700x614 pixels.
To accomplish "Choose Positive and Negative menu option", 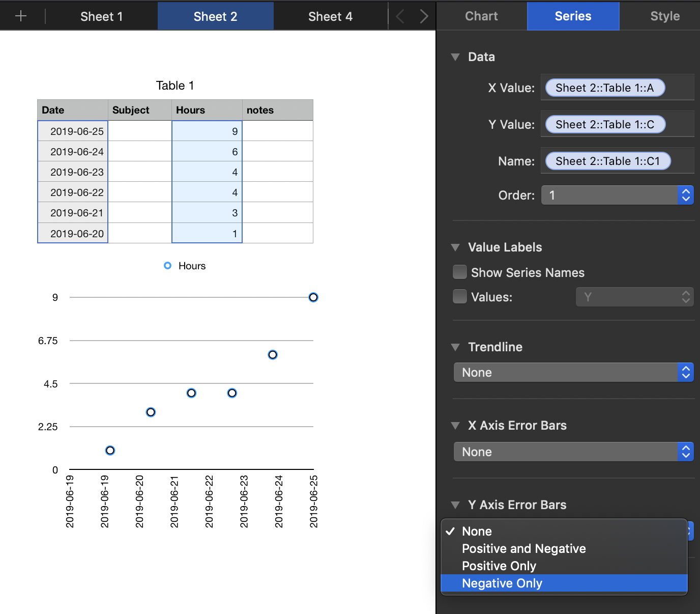I will click(x=523, y=549).
